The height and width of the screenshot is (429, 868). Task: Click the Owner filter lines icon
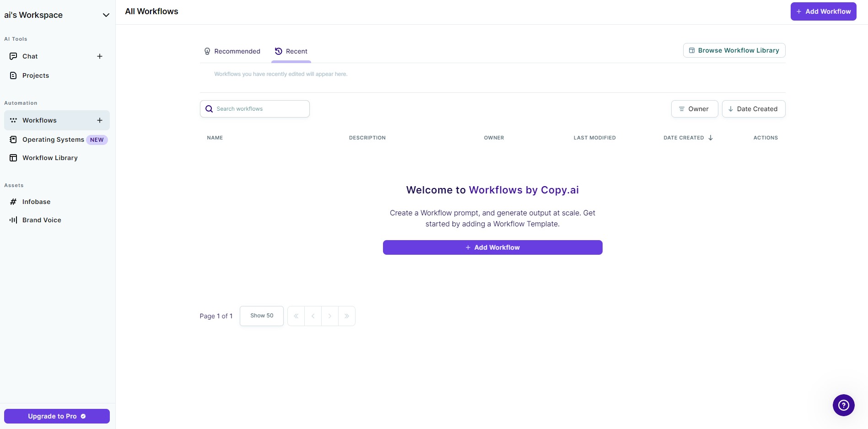682,109
